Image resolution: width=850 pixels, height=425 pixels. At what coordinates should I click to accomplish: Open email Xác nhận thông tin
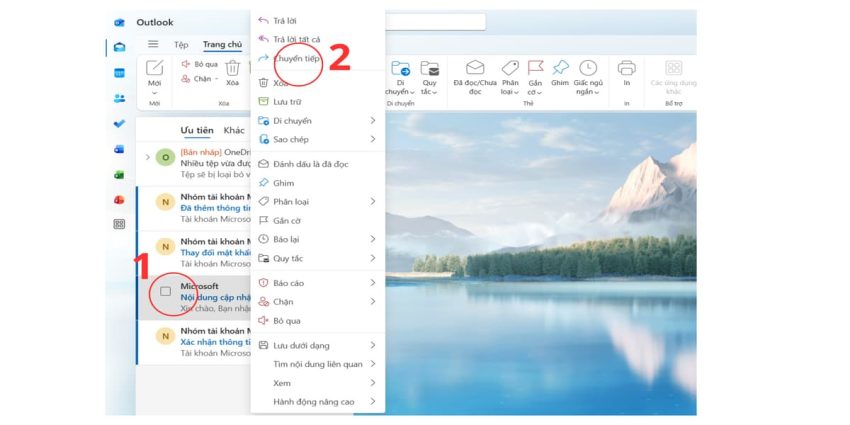(194, 342)
